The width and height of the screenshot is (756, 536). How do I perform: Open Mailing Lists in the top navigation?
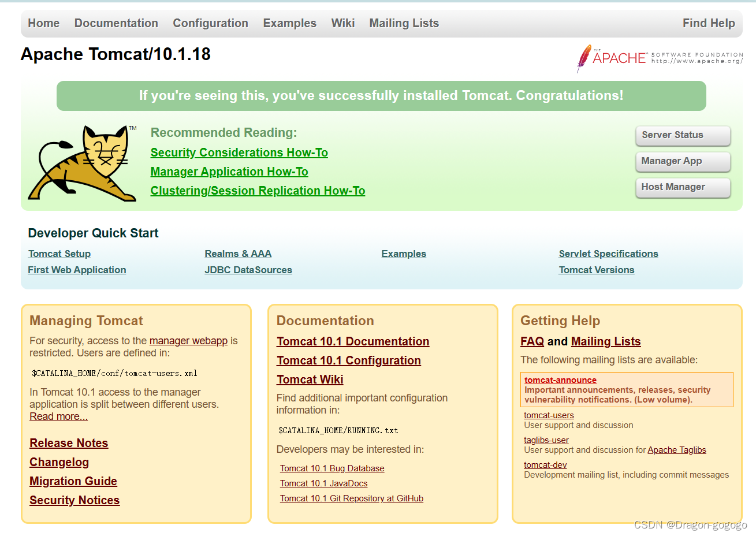pos(404,23)
